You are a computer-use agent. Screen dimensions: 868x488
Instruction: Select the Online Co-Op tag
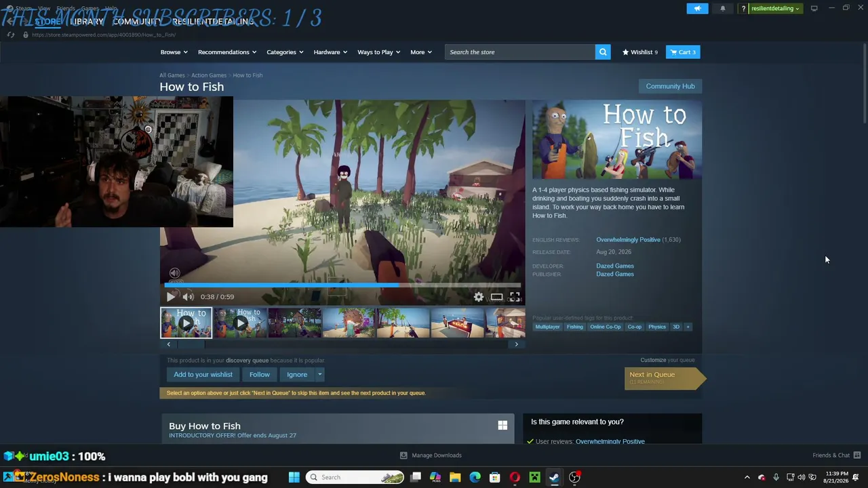pyautogui.click(x=606, y=327)
